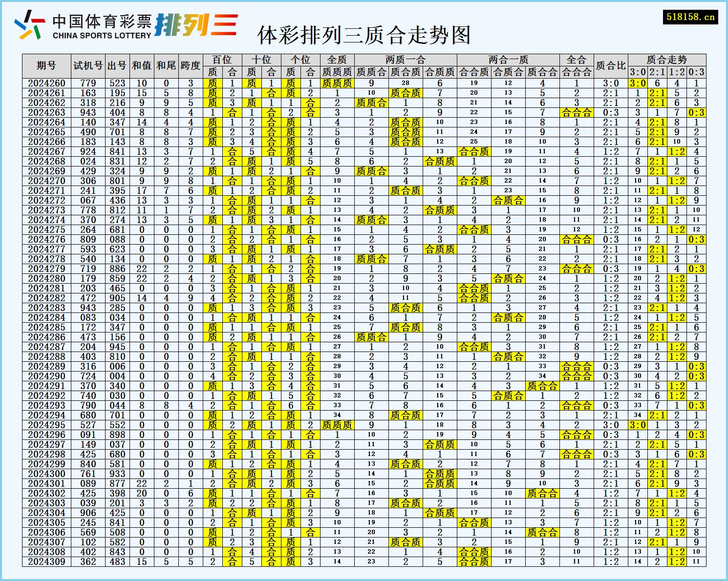
Task: Click the 和尾 column header
Action: pos(166,65)
